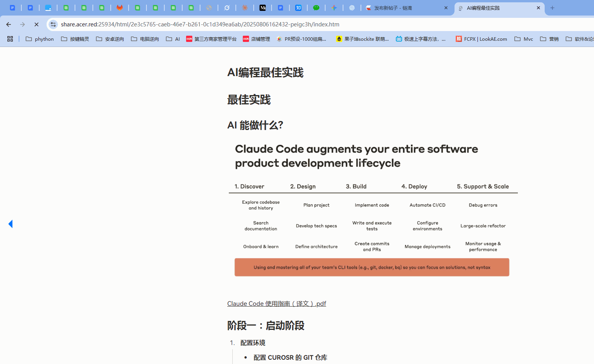
Task: Switch to the Zhihu pinned tab
Action: (298, 8)
